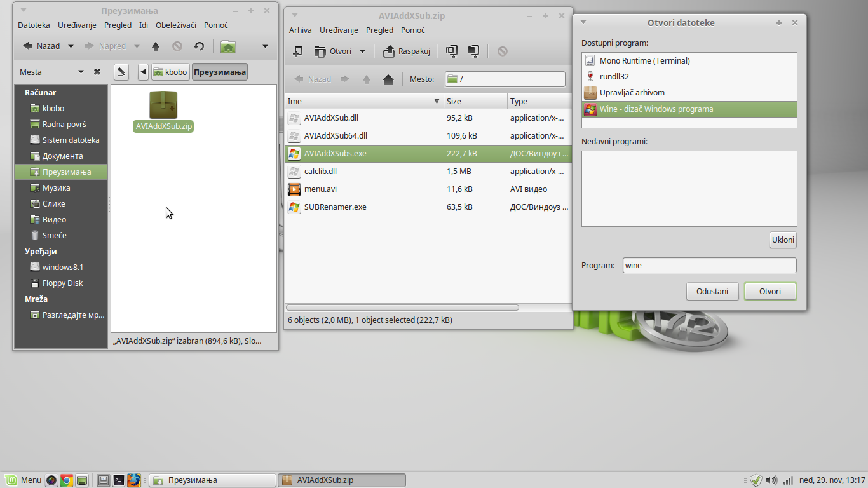The width and height of the screenshot is (868, 488).
Task: Select rundll32 in program list
Action: (689, 77)
